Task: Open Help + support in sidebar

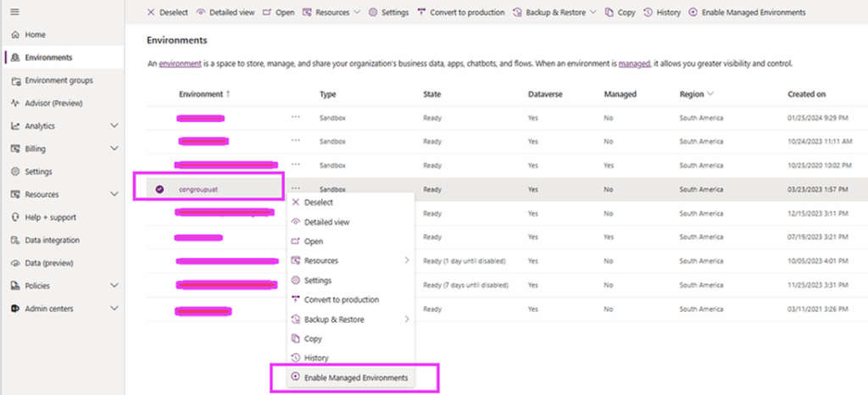Action: pos(49,218)
